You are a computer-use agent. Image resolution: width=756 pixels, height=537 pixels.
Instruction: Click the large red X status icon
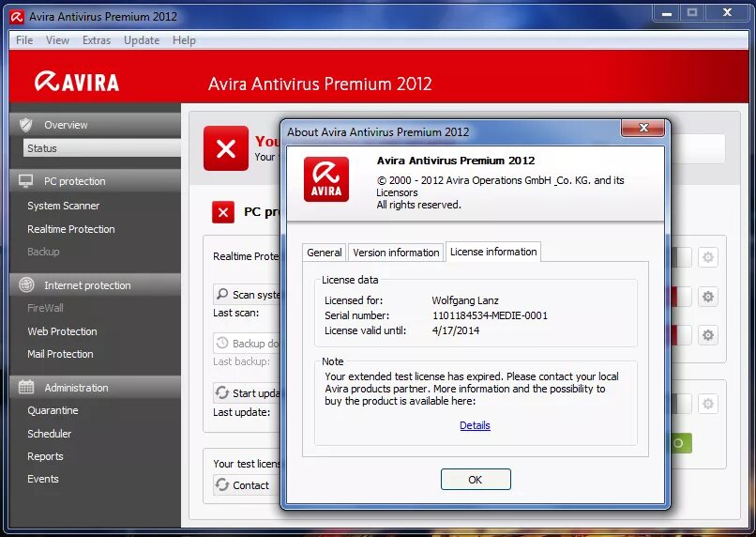(226, 148)
